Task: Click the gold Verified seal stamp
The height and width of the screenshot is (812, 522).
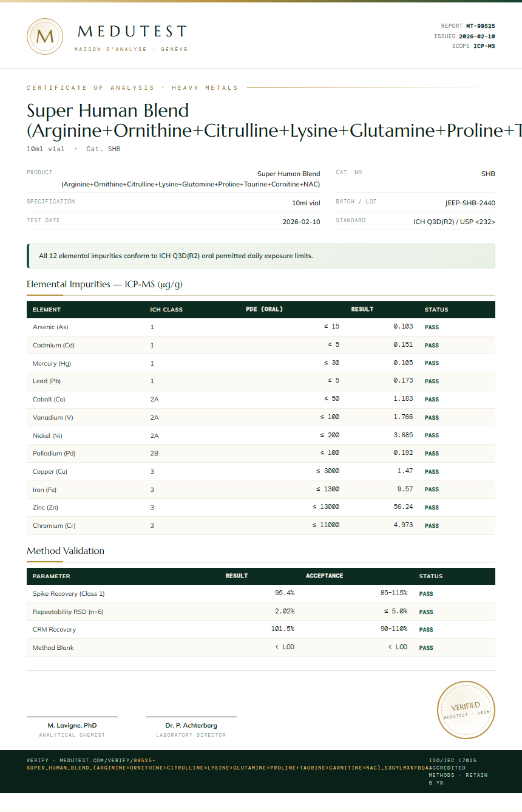Action: 466,710
